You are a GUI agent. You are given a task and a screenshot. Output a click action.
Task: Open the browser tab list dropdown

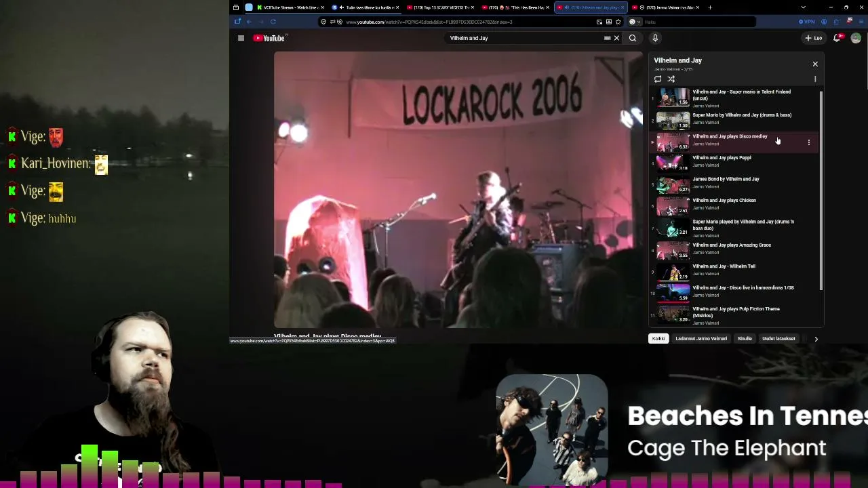[x=803, y=7]
